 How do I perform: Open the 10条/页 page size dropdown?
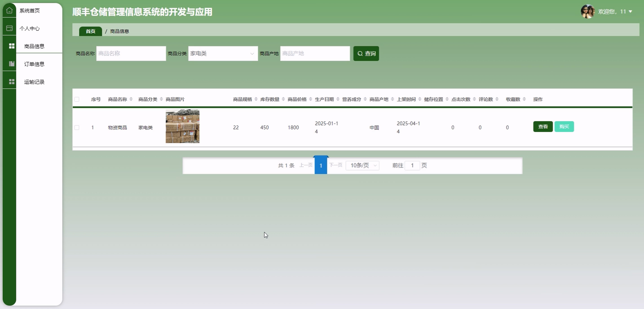pos(362,166)
